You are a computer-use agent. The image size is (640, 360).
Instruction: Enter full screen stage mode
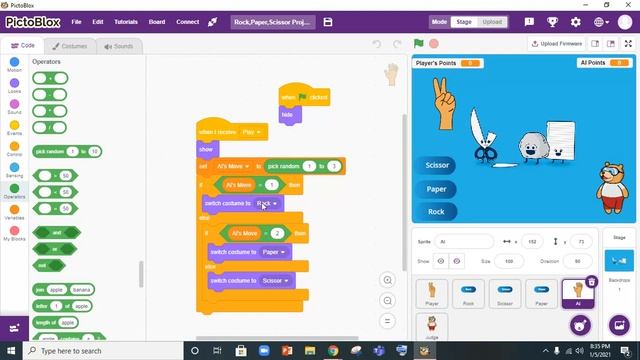(x=628, y=44)
